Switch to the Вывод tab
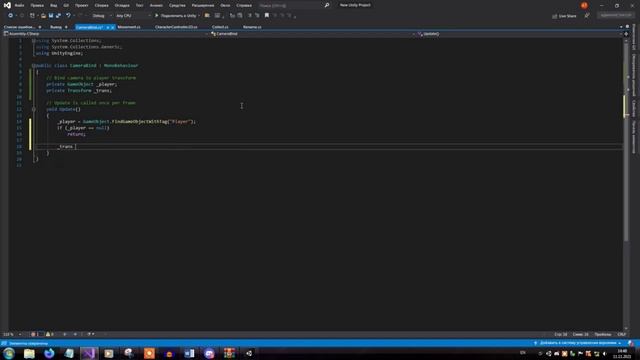The width and height of the screenshot is (640, 360). [56, 27]
